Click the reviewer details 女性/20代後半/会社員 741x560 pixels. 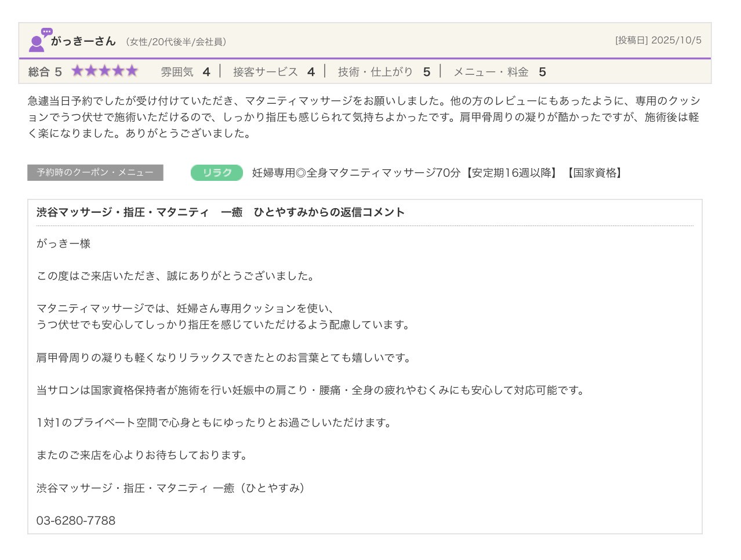coord(176,42)
